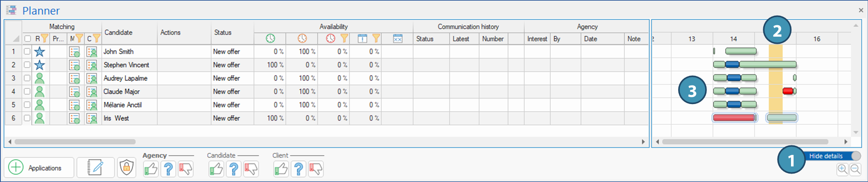Open John Smith's matching list icon

pos(74,52)
